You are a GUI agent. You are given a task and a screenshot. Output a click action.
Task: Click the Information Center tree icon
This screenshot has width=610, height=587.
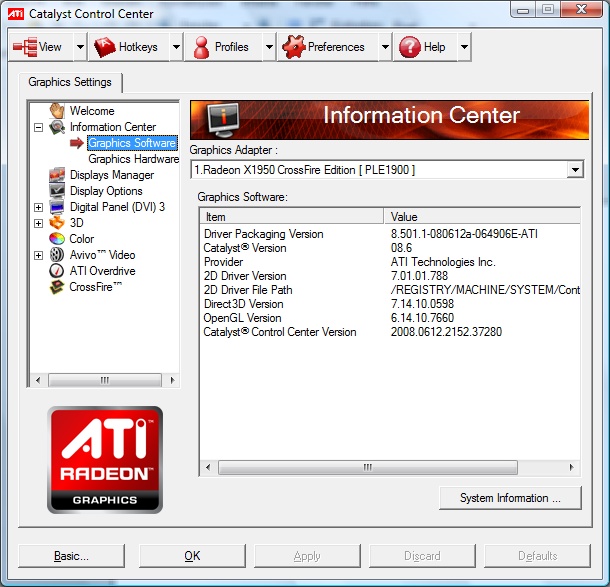click(x=57, y=127)
